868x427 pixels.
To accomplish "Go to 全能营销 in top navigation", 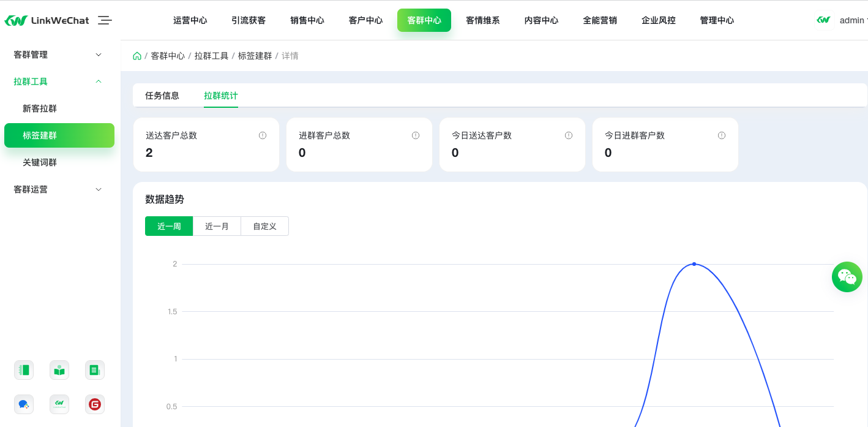I will pos(600,20).
